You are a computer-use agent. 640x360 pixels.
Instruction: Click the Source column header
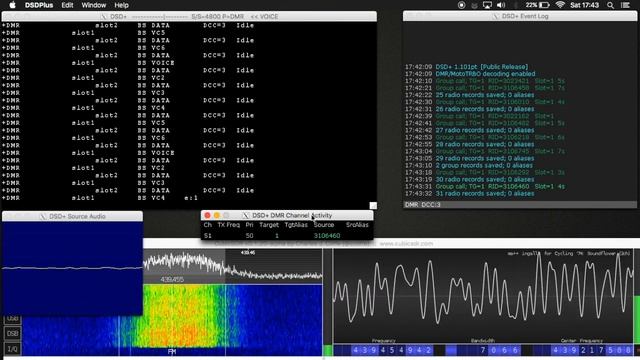point(324,225)
